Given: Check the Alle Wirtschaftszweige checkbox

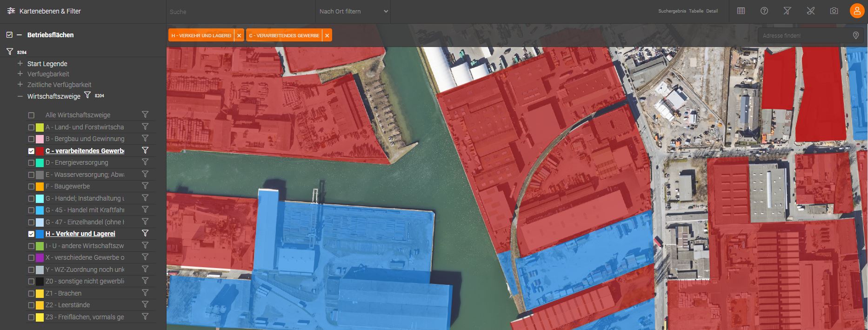Looking at the screenshot, I should pos(31,115).
